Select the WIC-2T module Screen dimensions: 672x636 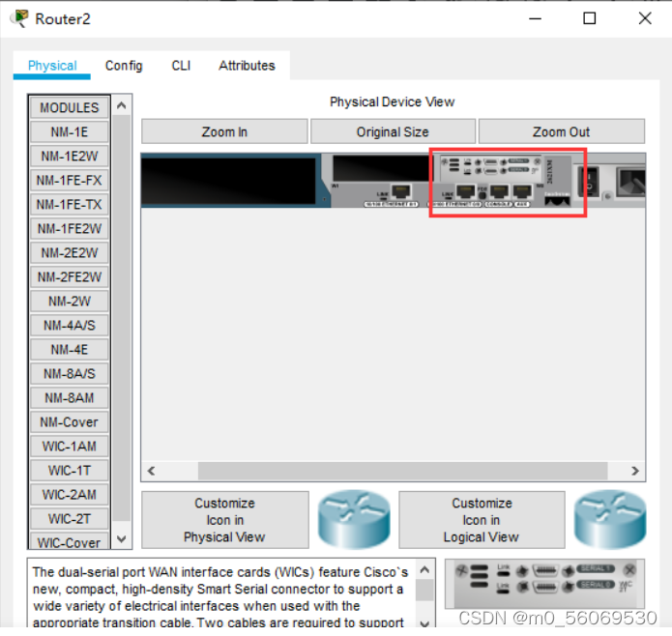click(70, 519)
